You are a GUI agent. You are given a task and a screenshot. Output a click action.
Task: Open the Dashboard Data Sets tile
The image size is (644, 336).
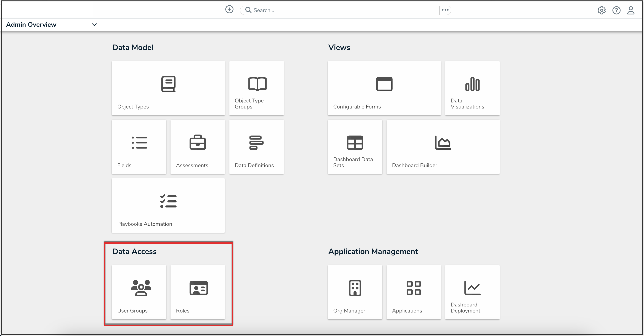point(355,147)
